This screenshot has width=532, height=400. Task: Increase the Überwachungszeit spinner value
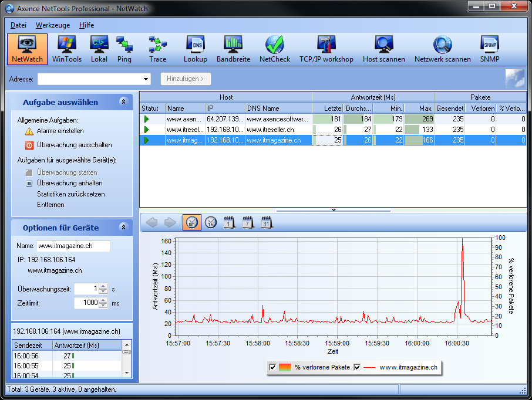coord(103,286)
